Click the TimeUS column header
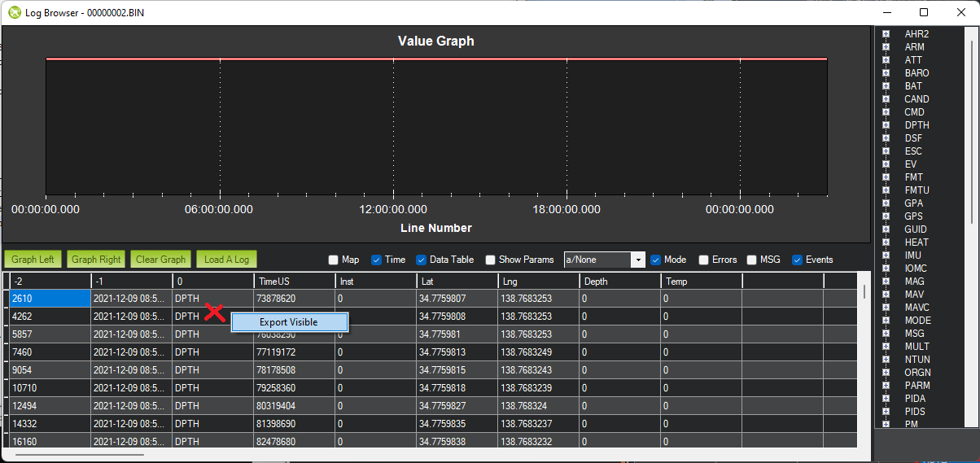 point(293,282)
